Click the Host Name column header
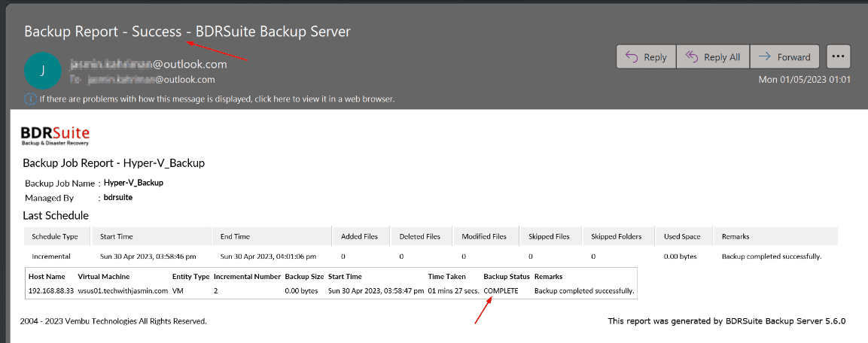The width and height of the screenshot is (868, 343). (47, 276)
